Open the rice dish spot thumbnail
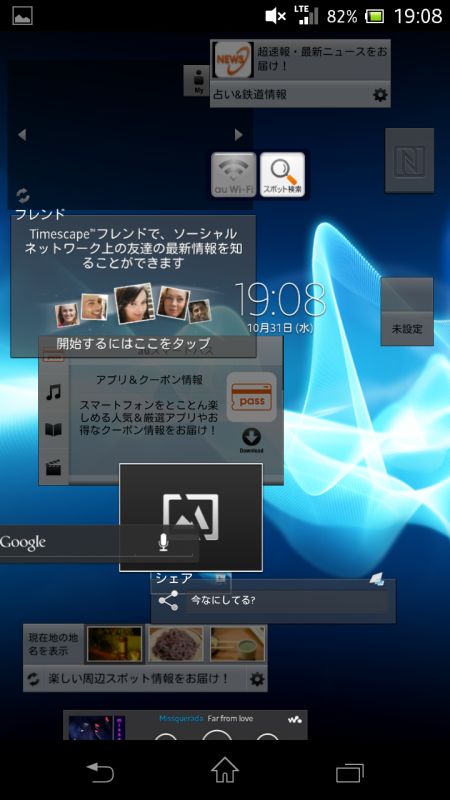This screenshot has width=450, height=800. click(176, 644)
